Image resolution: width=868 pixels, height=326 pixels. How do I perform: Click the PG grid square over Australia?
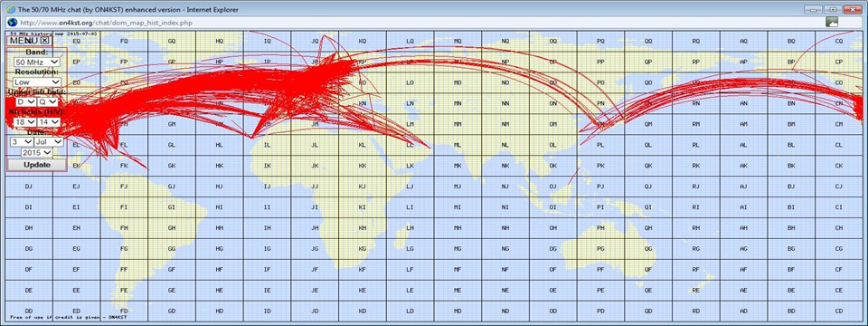point(600,248)
